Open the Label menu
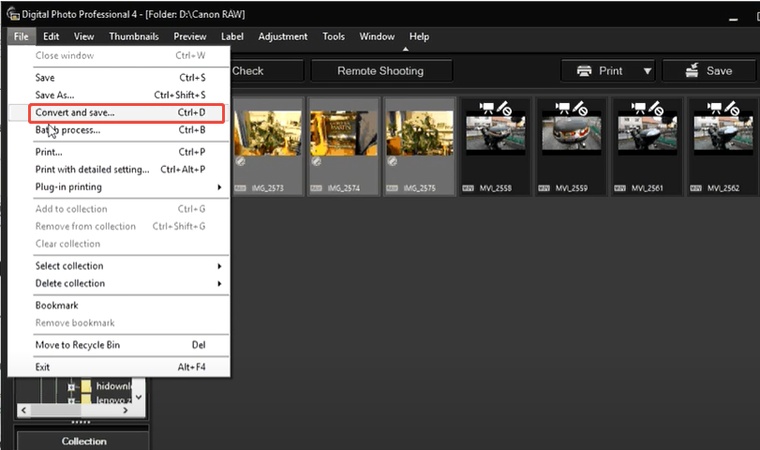This screenshot has height=450, width=760. (232, 36)
